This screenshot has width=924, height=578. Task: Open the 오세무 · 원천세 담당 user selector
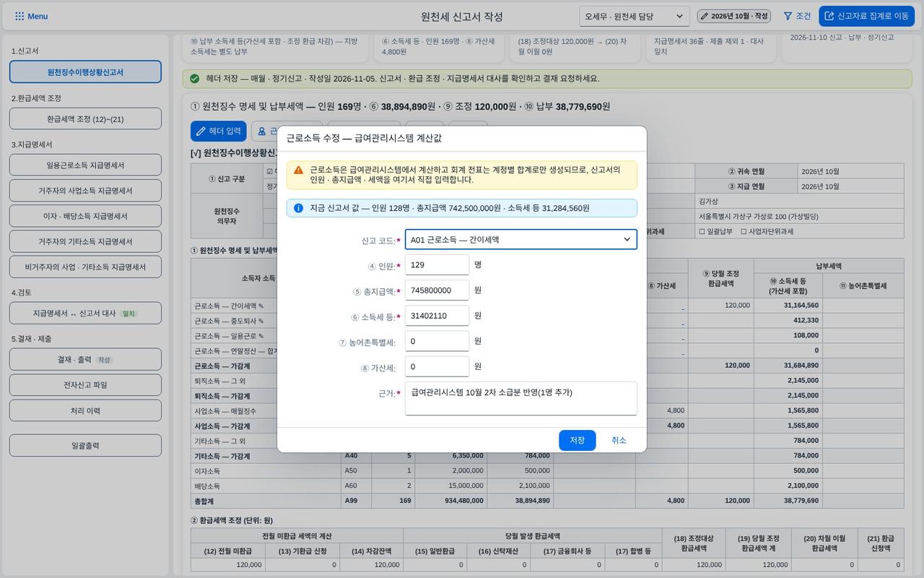[635, 16]
